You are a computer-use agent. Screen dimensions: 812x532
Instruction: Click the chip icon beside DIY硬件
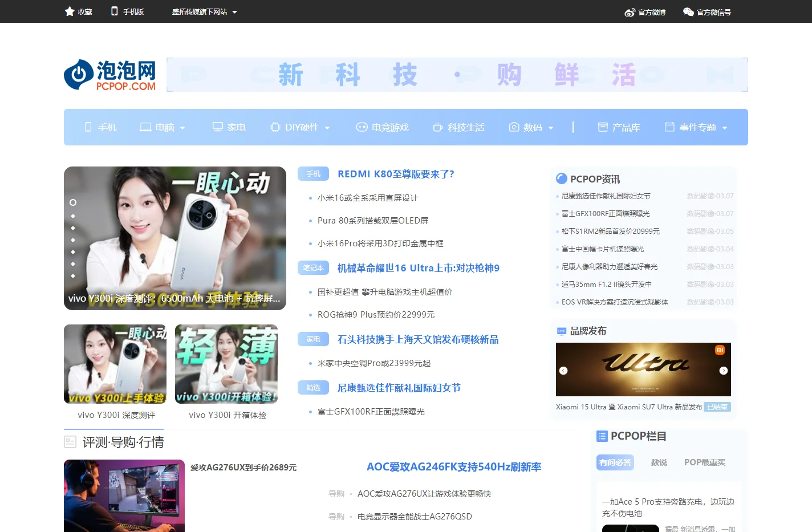click(x=275, y=127)
